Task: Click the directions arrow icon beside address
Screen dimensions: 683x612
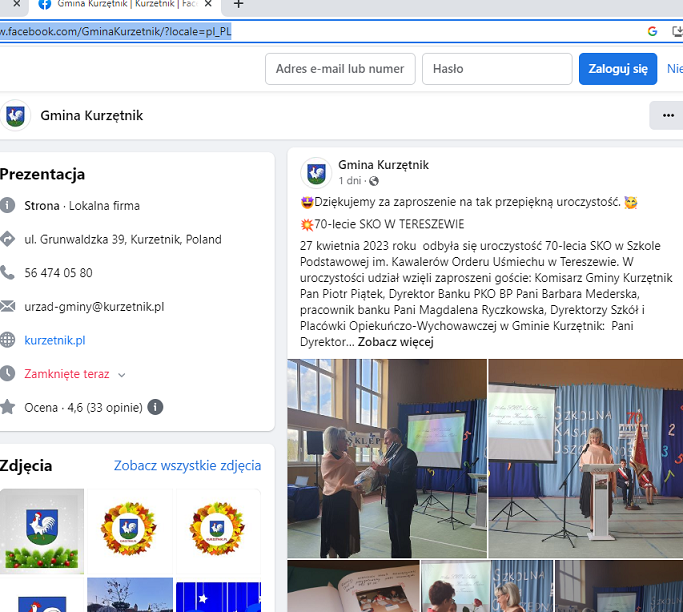Action: pyautogui.click(x=7, y=239)
